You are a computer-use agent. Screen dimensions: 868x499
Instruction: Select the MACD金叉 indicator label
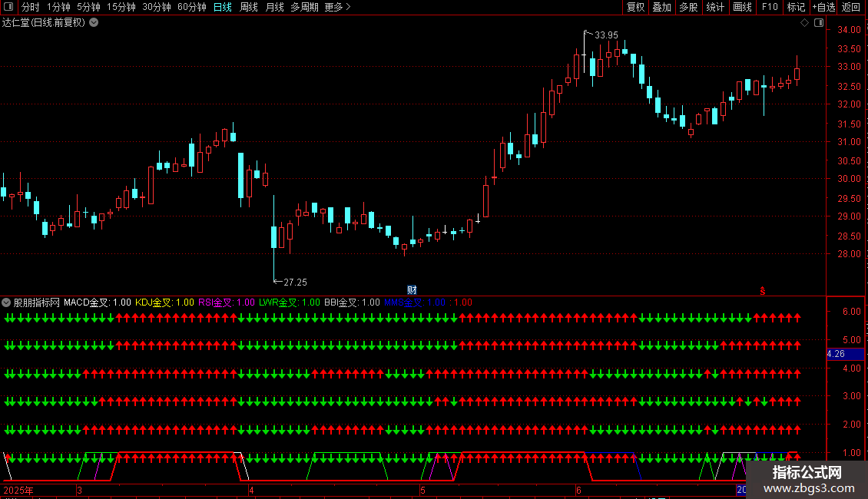coord(98,302)
